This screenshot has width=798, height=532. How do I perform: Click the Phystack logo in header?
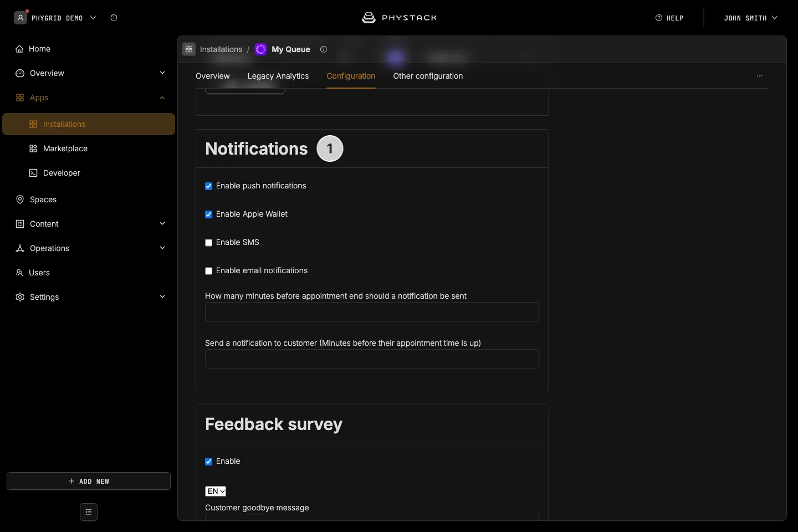pos(399,18)
